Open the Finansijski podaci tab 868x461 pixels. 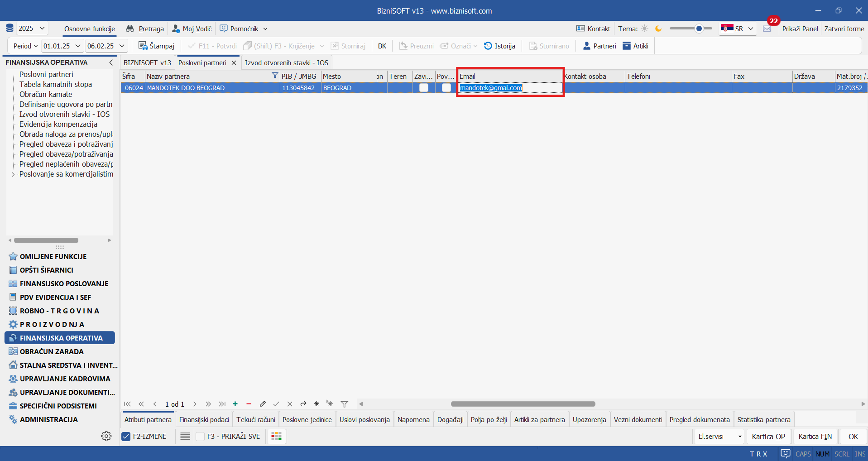204,420
